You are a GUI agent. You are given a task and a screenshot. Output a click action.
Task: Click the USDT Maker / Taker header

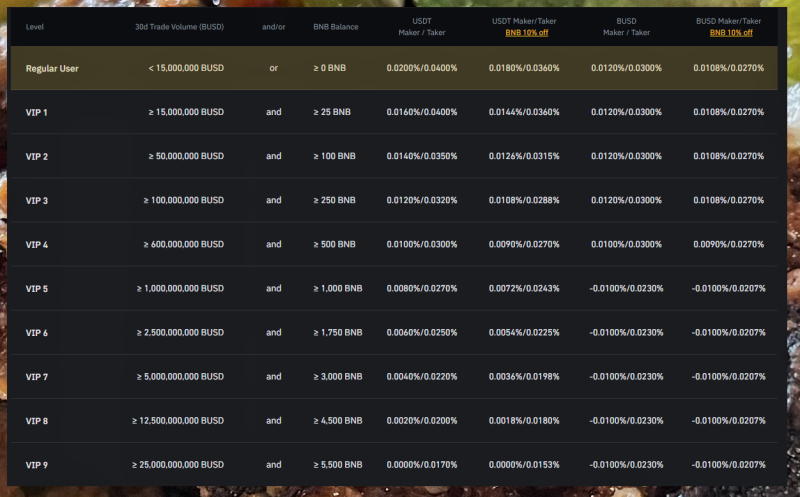pos(422,27)
